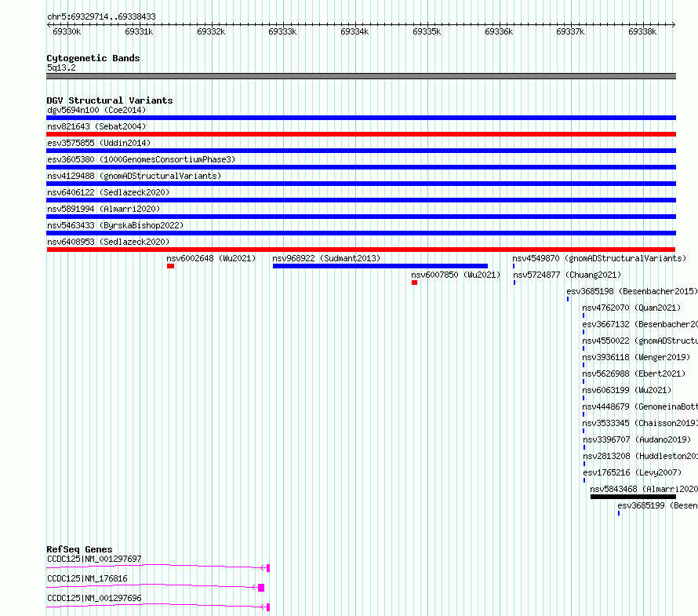Open esv3685199 Besenbacher variant label
Image resolution: width=698 pixels, height=616 pixels.
[x=657, y=505]
